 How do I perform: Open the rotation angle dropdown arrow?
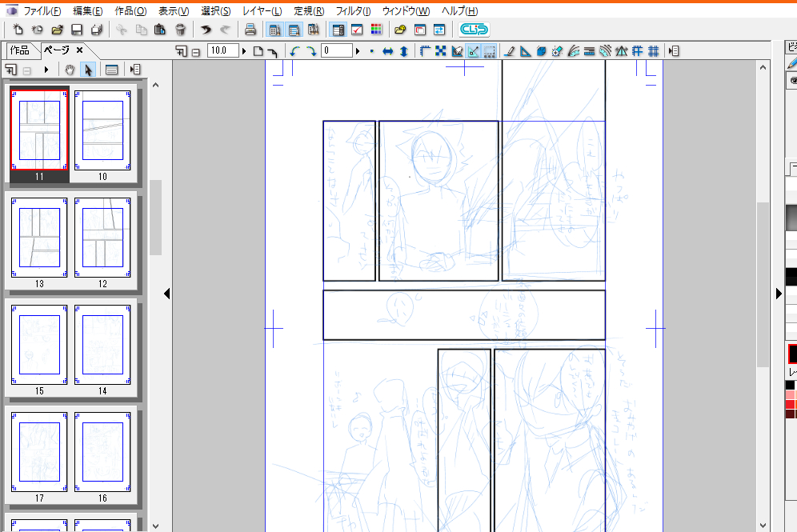(358, 51)
